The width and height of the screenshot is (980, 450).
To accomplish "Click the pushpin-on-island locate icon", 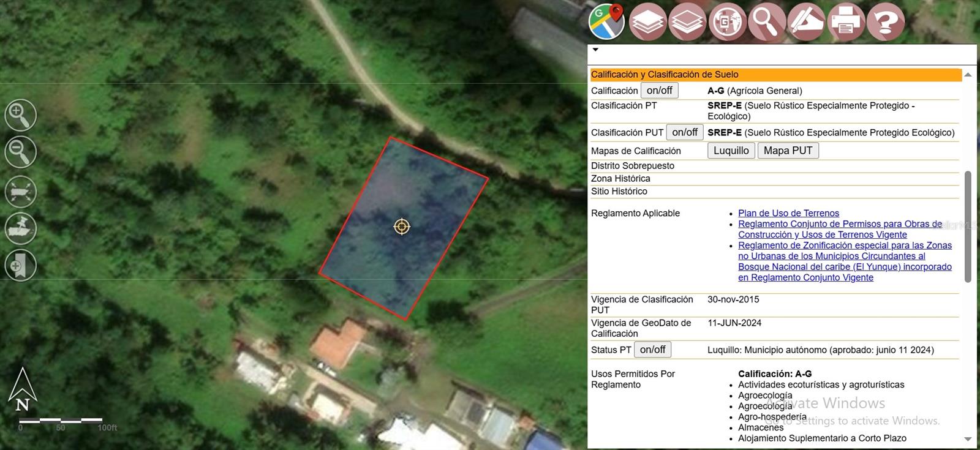I will pos(21,228).
